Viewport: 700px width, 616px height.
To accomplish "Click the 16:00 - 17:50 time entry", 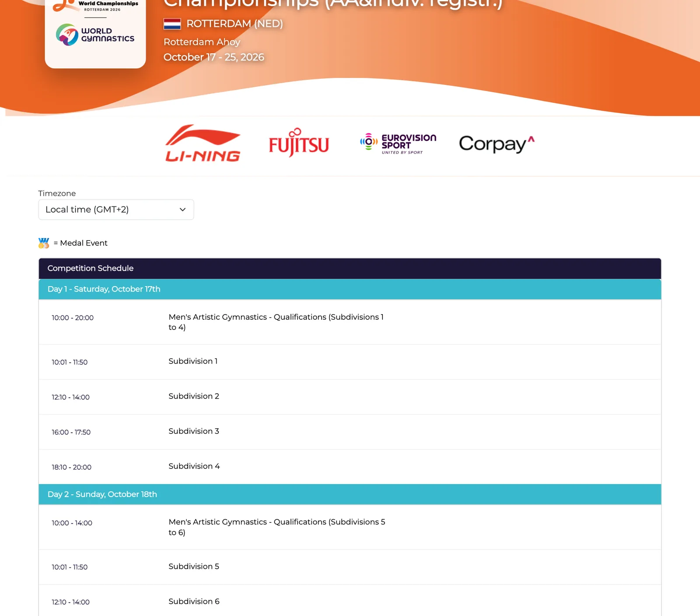I will coord(71,432).
